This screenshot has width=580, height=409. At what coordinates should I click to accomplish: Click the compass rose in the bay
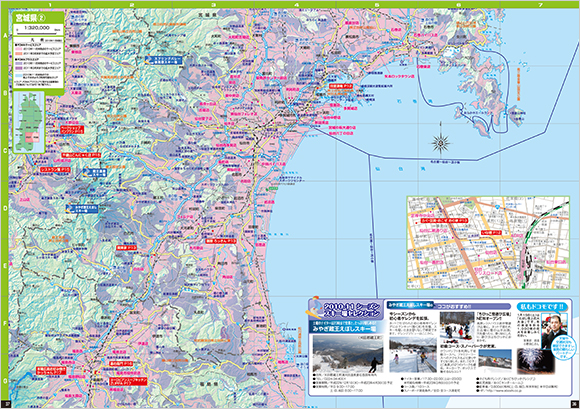click(x=441, y=143)
